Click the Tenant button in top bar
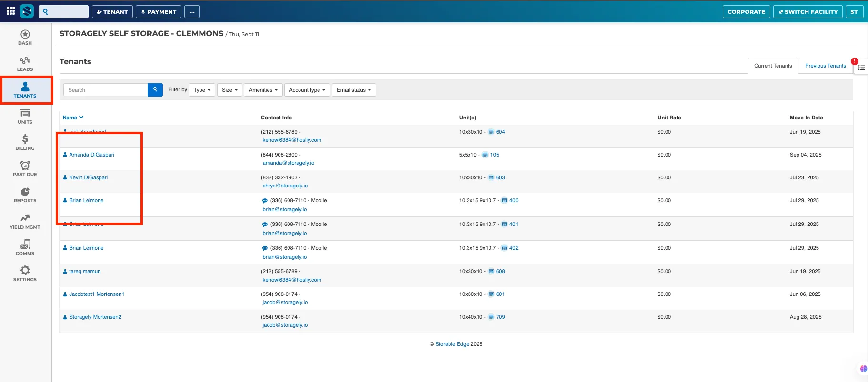The image size is (868, 382). tap(112, 12)
